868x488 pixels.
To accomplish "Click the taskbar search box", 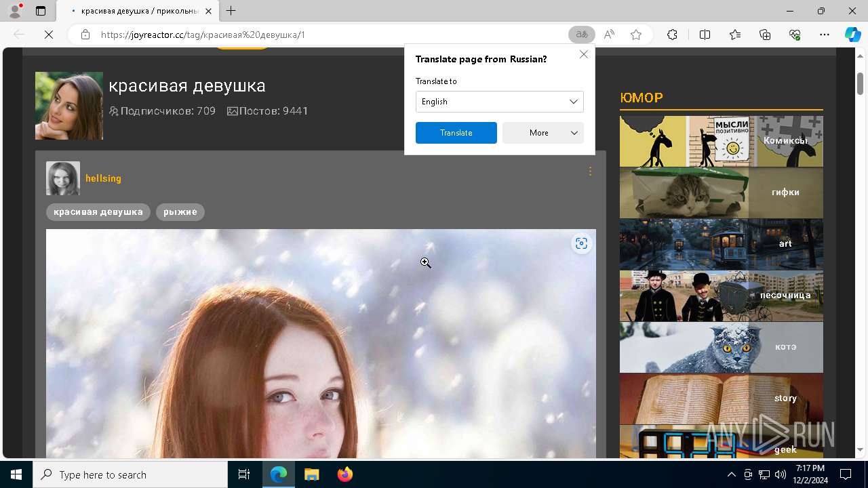I will pos(130,474).
